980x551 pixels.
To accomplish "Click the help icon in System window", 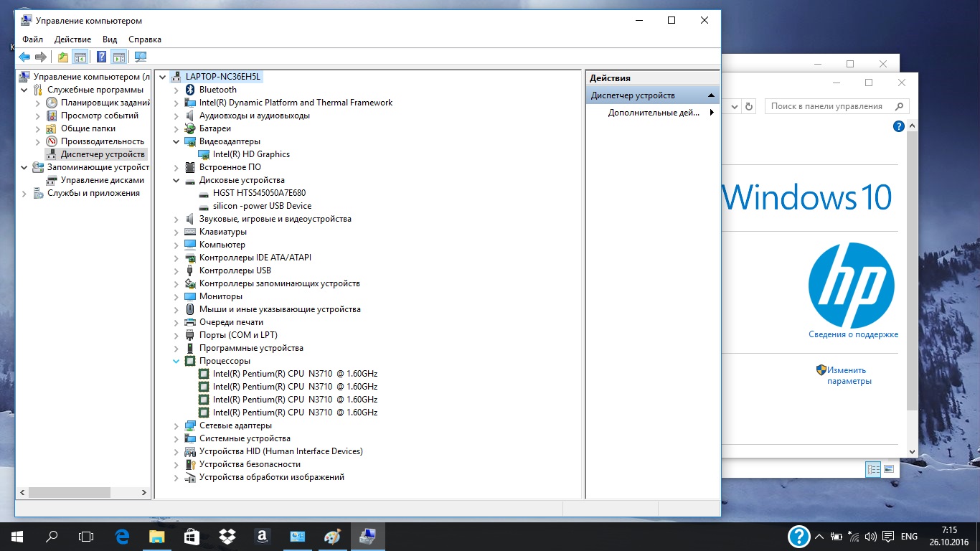I will pyautogui.click(x=898, y=126).
